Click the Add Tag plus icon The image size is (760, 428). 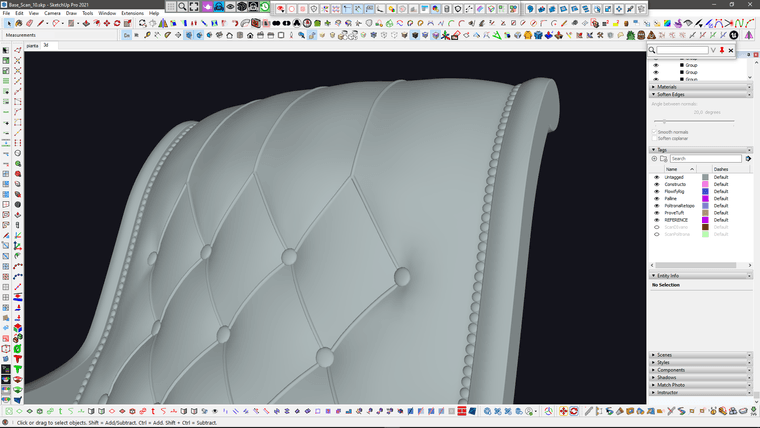655,158
